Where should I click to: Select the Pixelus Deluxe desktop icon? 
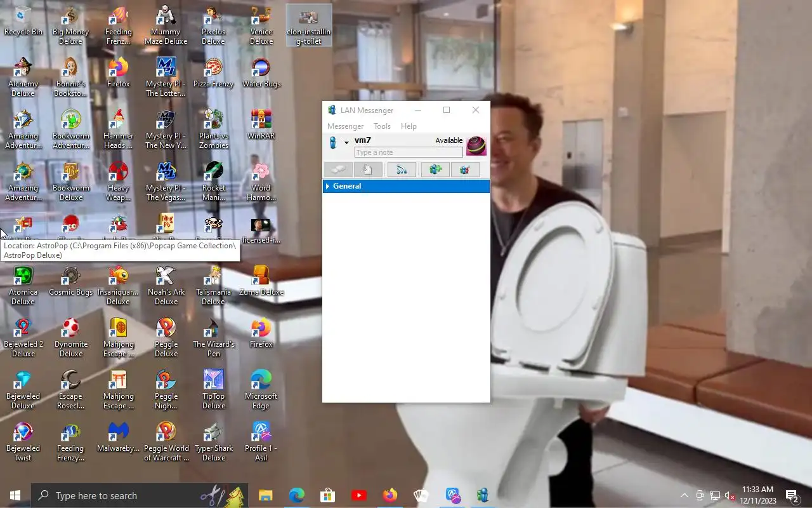coord(213,25)
